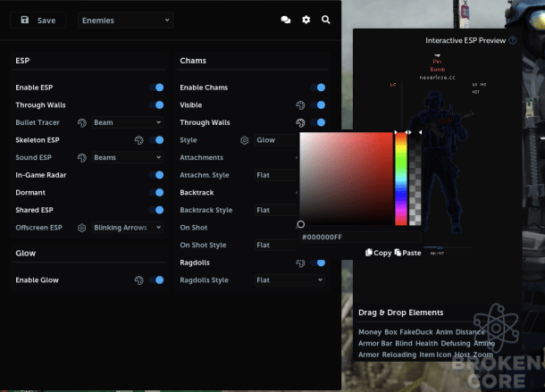Image resolution: width=545 pixels, height=392 pixels.
Task: Open Backtrack Style Flat dropdown
Action: click(277, 210)
